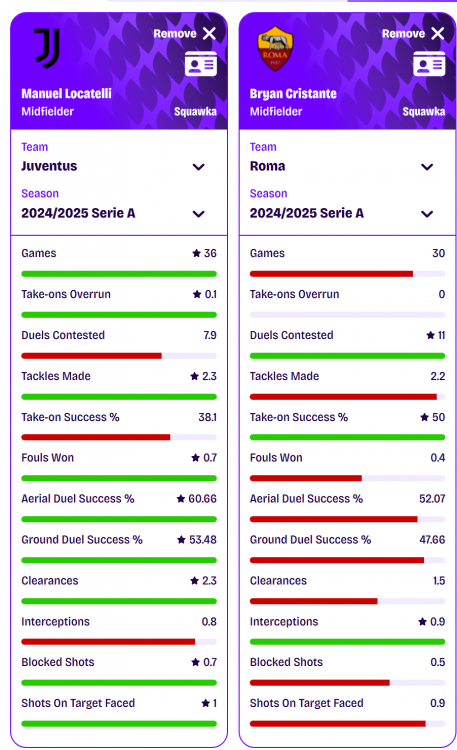Click the Juventus club logo
457x750 pixels.
click(x=47, y=48)
